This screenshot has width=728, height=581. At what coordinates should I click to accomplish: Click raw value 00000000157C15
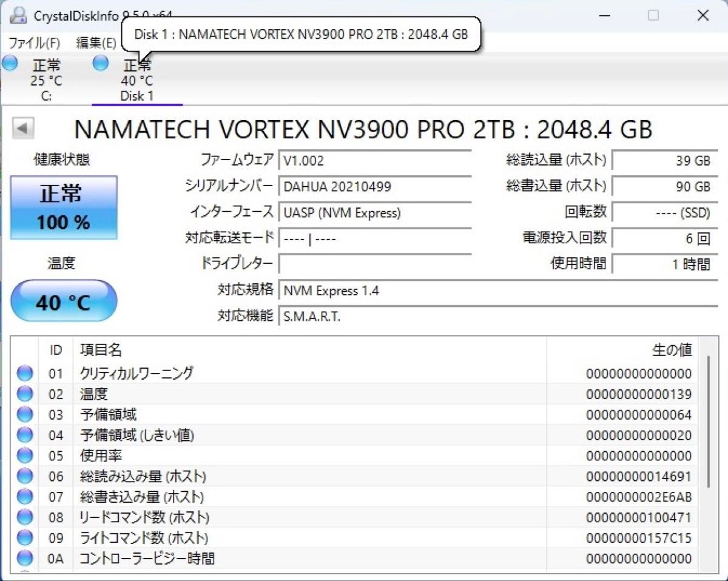point(639,539)
